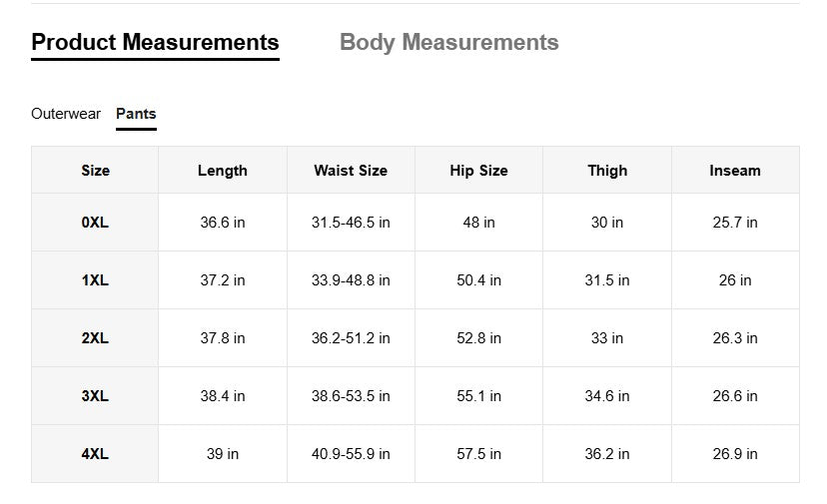
Task: Click the Waist Size column header
Action: pos(351,171)
